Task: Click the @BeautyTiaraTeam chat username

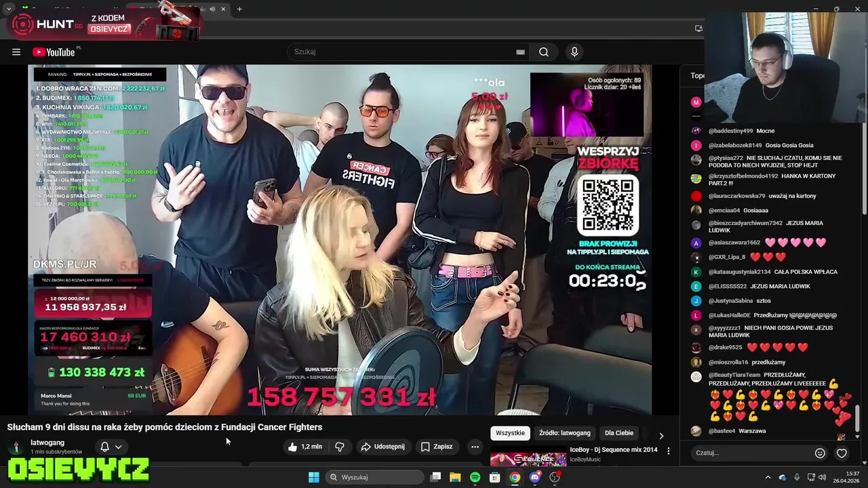Action: 734,375
